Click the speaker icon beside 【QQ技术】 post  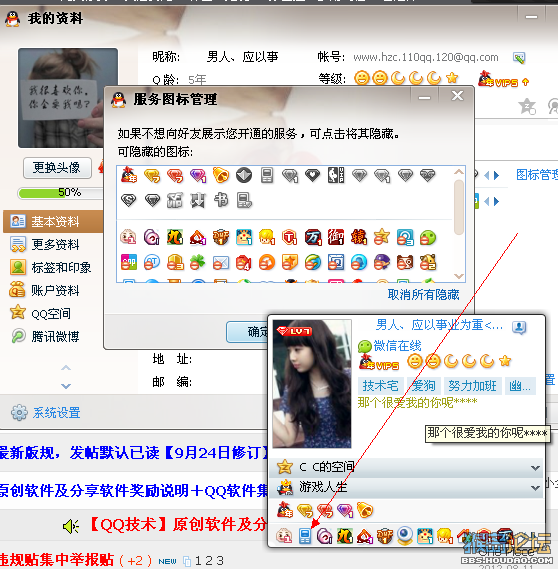tap(71, 526)
